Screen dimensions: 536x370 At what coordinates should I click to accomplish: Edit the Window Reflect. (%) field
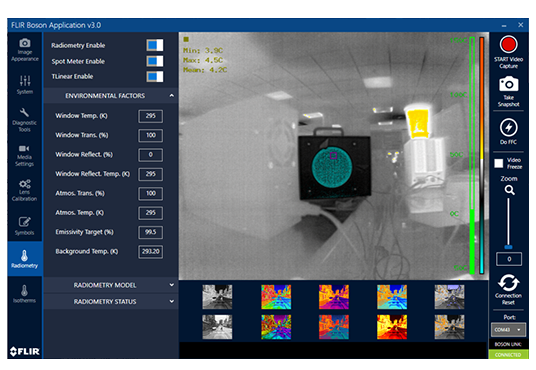pos(150,155)
